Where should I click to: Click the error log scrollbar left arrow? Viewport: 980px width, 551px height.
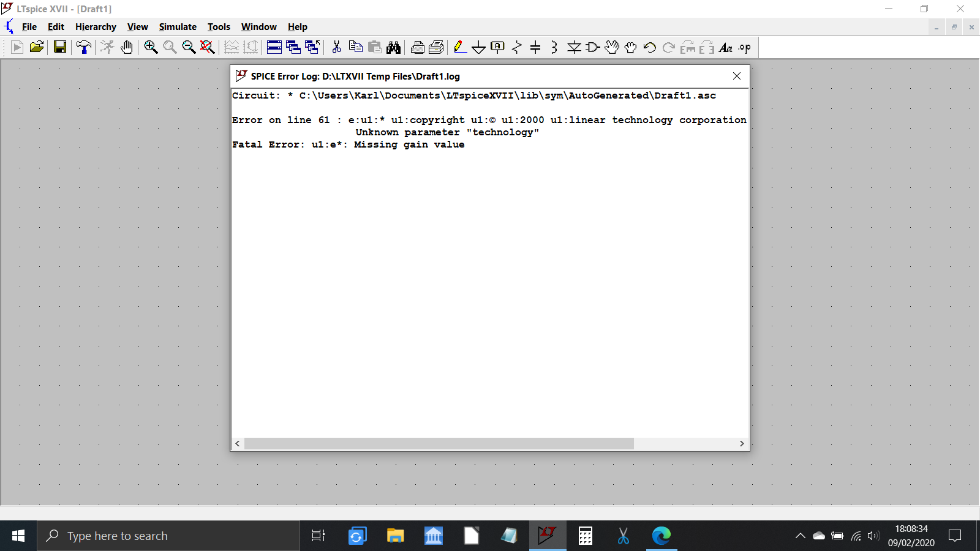click(x=238, y=444)
